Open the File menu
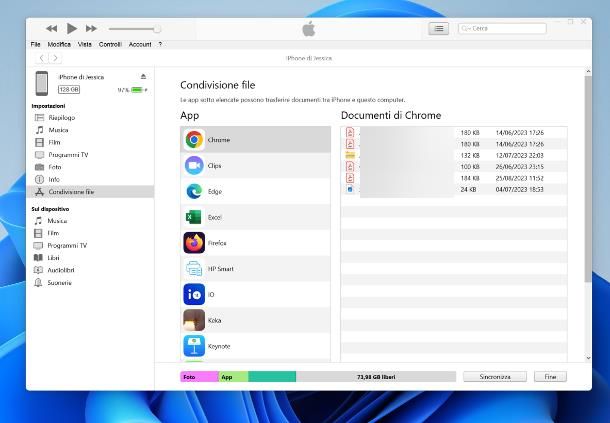 click(x=35, y=44)
